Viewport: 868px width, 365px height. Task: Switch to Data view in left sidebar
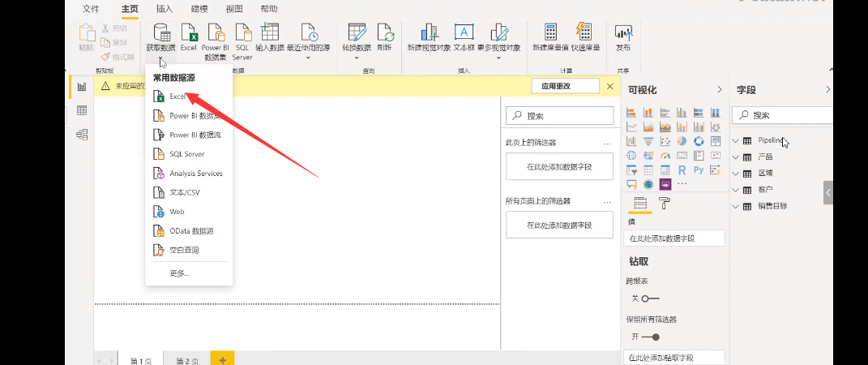82,110
